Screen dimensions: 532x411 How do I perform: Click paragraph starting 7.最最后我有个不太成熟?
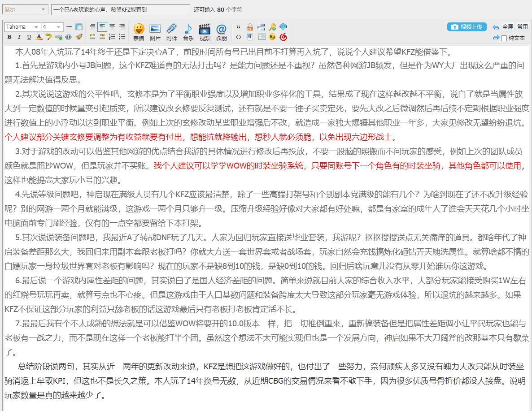click(x=266, y=338)
